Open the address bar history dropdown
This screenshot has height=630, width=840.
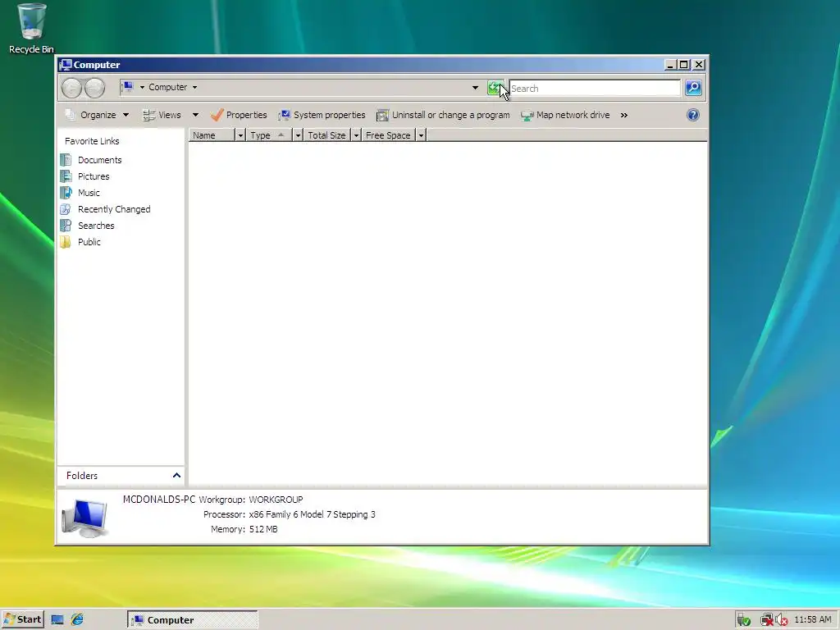click(x=475, y=87)
